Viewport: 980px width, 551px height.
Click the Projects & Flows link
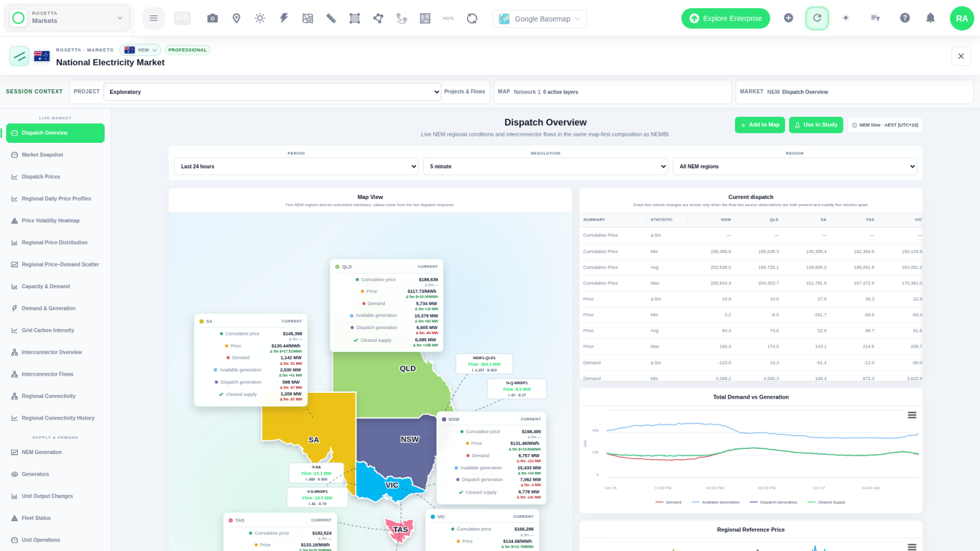[x=464, y=92]
